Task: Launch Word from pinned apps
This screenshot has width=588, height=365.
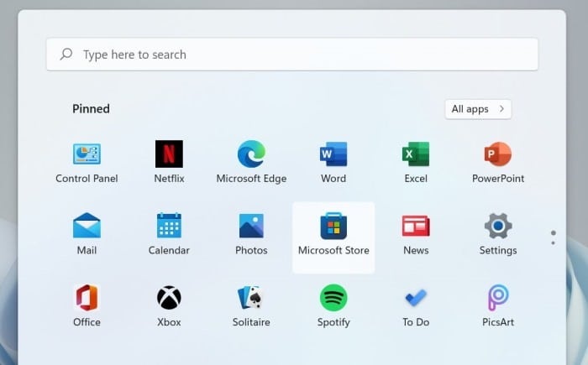Action: point(333,162)
